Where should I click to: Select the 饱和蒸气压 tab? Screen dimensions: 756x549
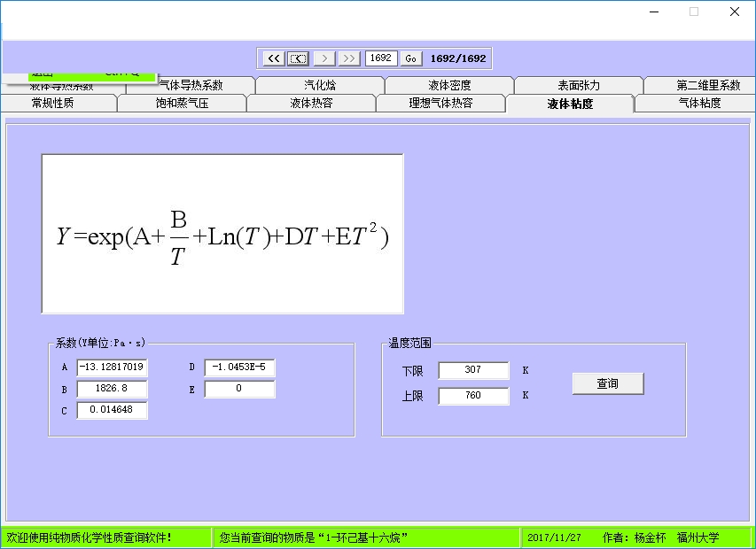182,103
